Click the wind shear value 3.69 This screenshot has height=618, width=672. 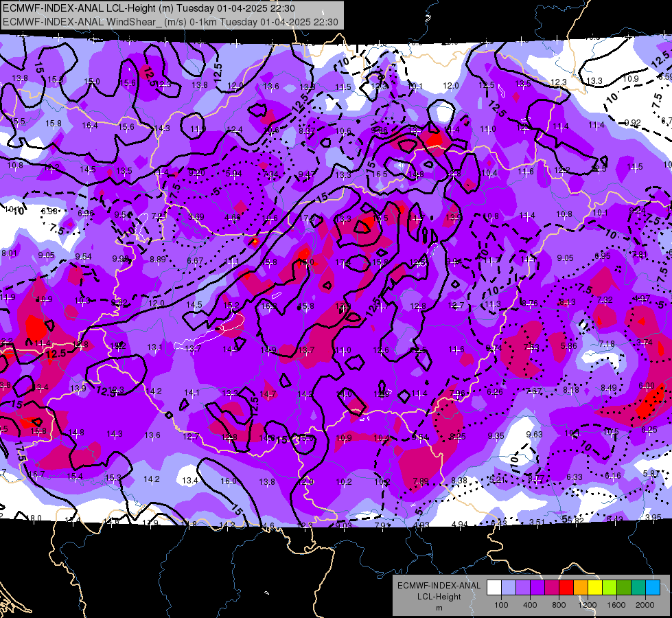click(196, 216)
